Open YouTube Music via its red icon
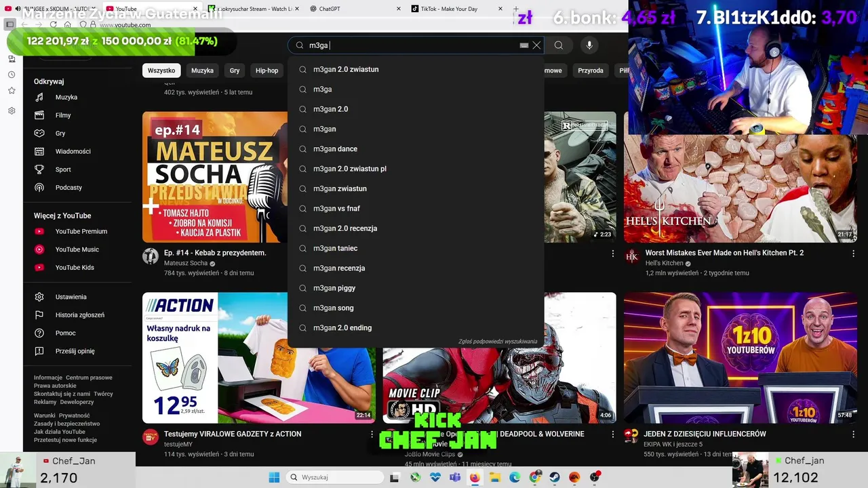 pyautogui.click(x=39, y=249)
